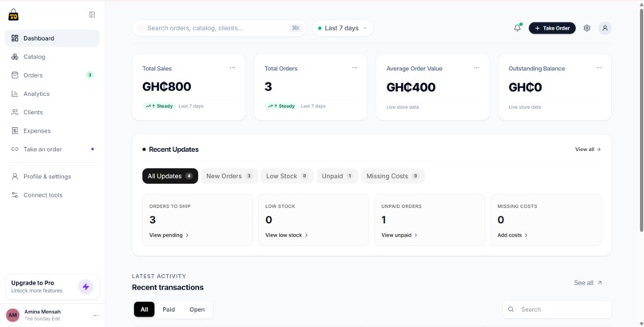Click the Orders badge showing 3
This screenshot has width=644, height=327.
(x=90, y=75)
